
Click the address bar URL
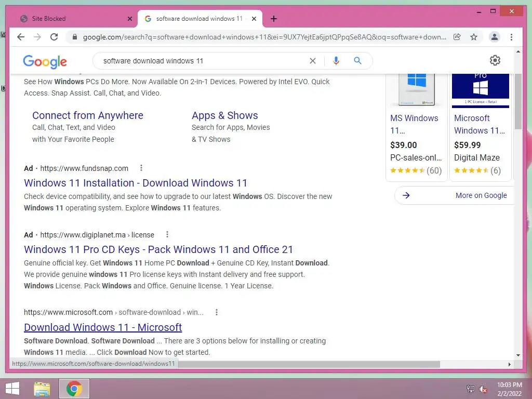[x=264, y=37]
